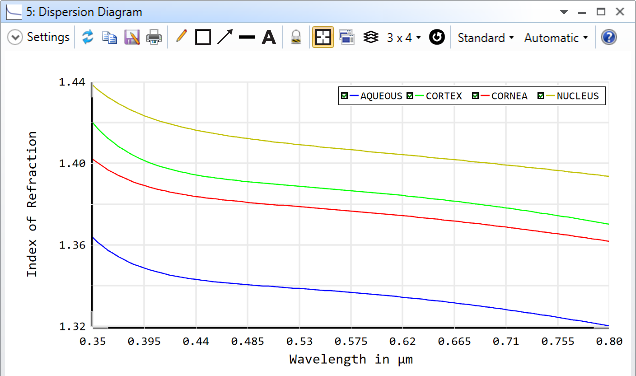Click the 0.665 x-axis value
Image resolution: width=636 pixels, height=376 pixels.
(x=454, y=342)
